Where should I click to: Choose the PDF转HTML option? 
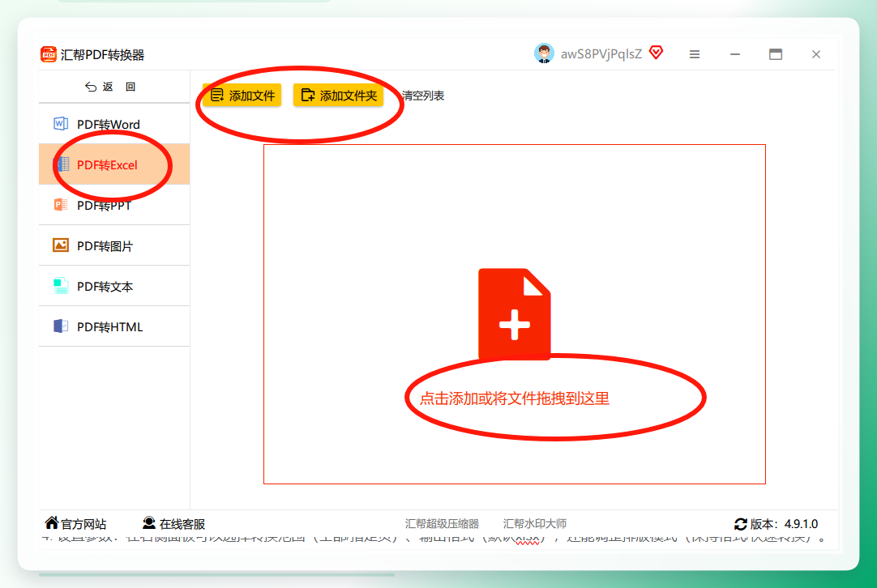click(x=114, y=326)
